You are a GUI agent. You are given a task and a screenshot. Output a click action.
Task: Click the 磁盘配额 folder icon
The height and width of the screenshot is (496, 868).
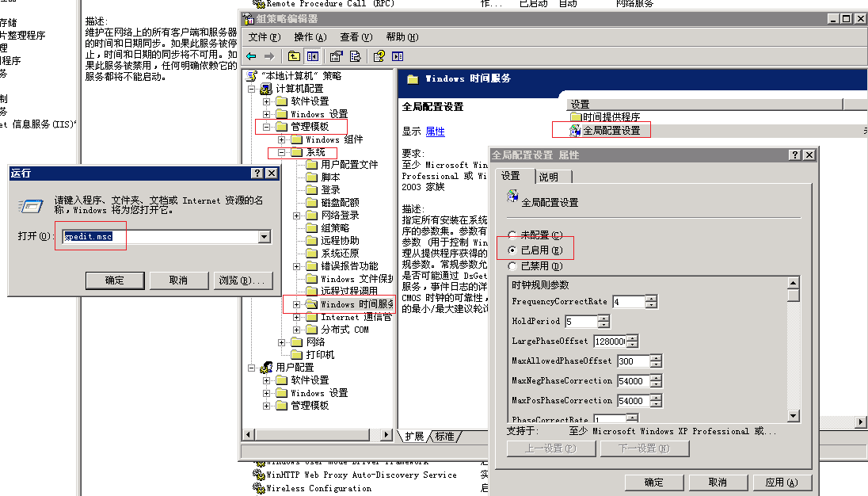(312, 203)
